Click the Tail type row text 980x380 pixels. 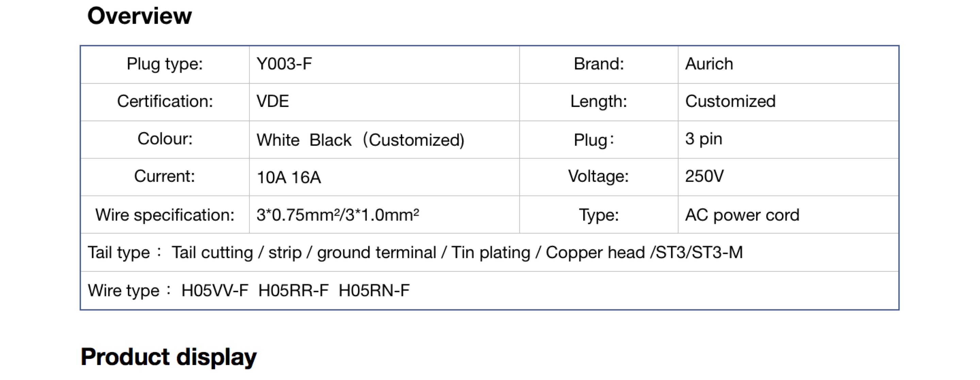coord(415,252)
